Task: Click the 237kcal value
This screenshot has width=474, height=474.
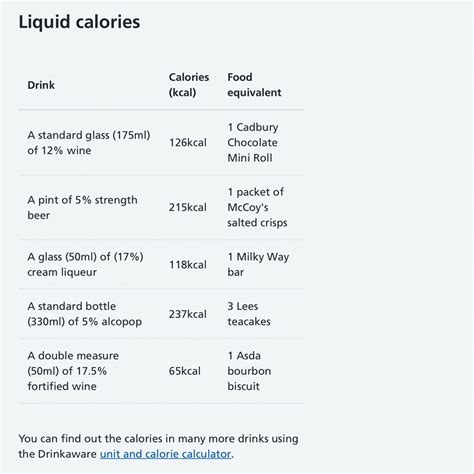Action: coord(188,314)
